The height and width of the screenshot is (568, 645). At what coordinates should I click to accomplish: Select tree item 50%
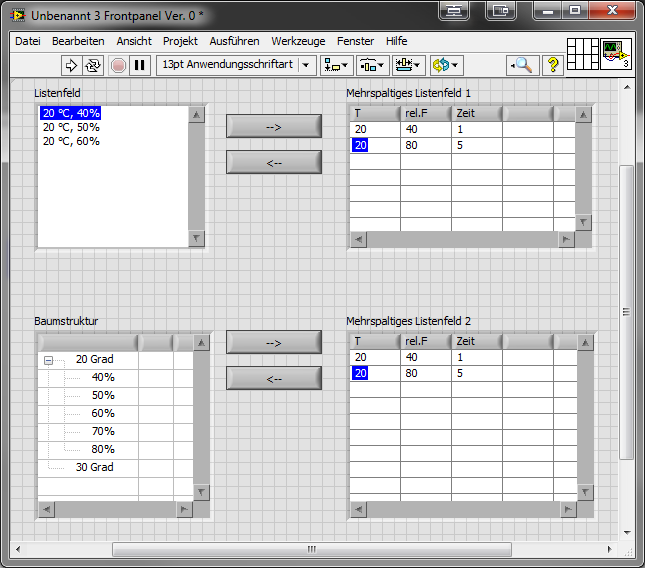click(x=103, y=395)
